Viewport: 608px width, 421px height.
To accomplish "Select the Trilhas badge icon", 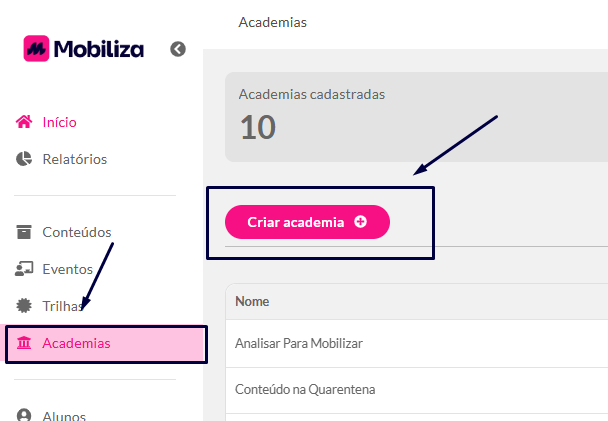I will [x=24, y=306].
